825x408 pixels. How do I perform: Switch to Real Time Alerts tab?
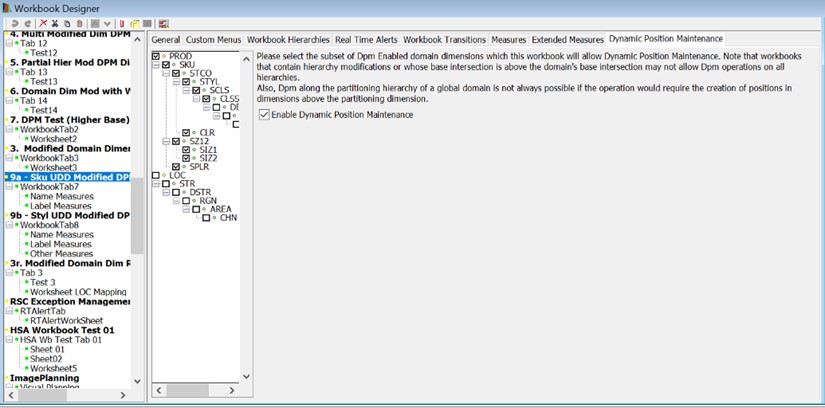[x=366, y=39]
